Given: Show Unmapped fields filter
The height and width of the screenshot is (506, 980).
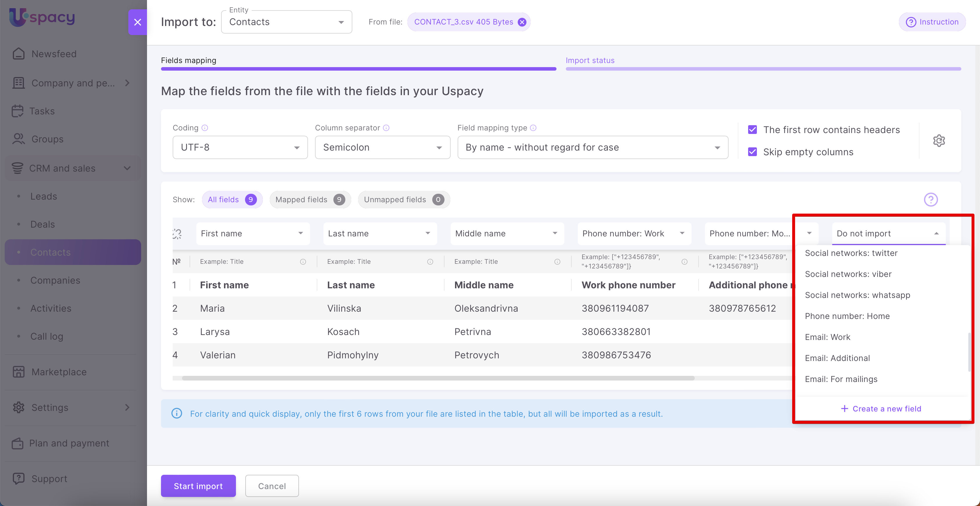Looking at the screenshot, I should (403, 200).
